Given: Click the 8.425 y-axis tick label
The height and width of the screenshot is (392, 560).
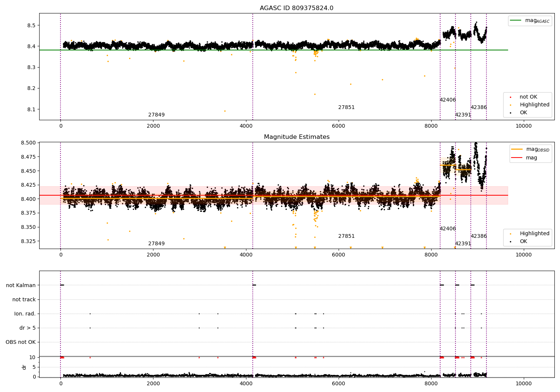Looking at the screenshot, I should pos(28,185).
